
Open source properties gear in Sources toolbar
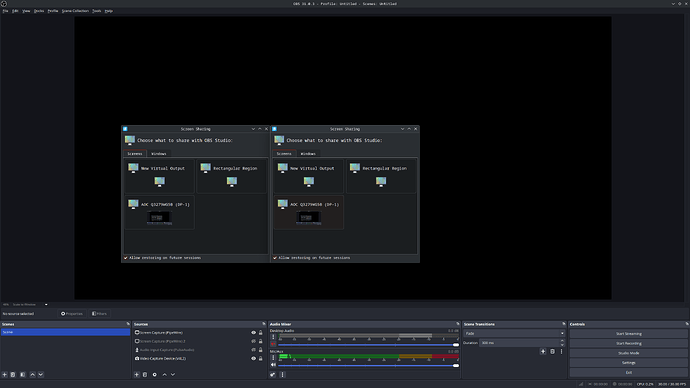(x=154, y=375)
